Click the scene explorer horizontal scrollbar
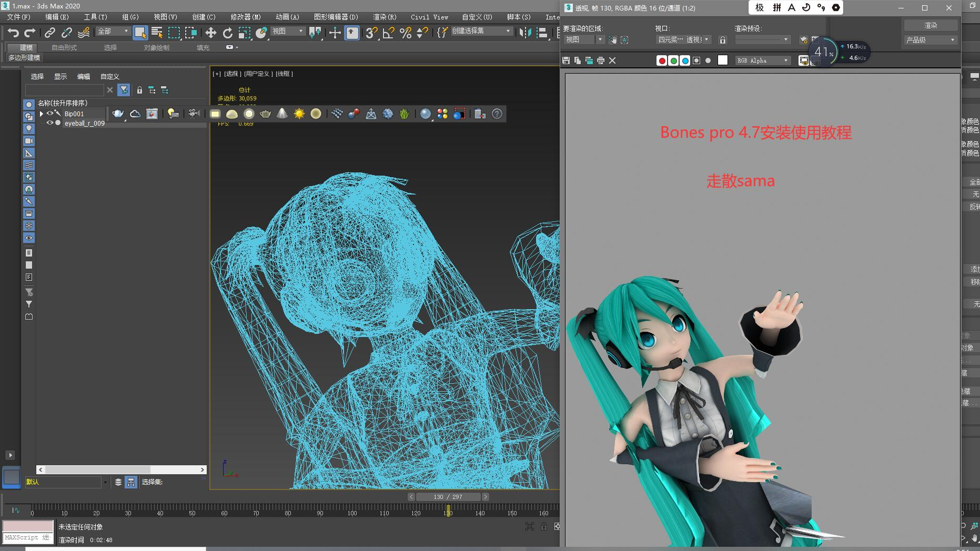Viewport: 980px width, 551px height. [x=122, y=470]
